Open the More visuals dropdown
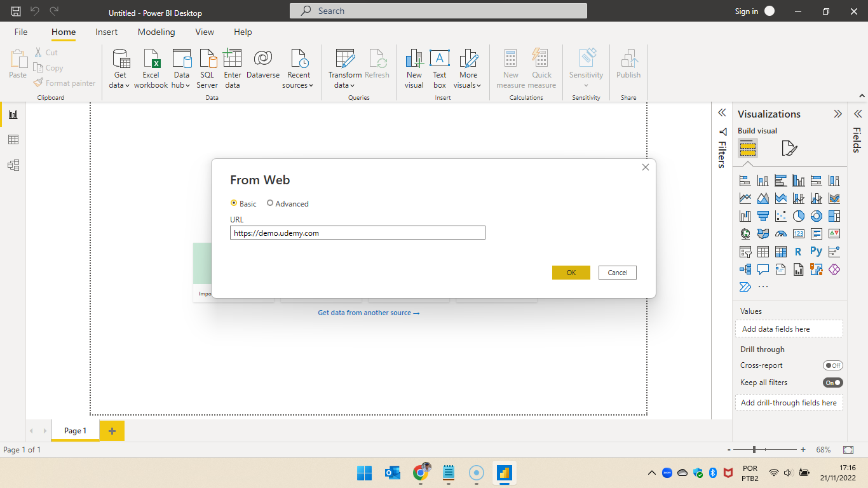 [468, 69]
